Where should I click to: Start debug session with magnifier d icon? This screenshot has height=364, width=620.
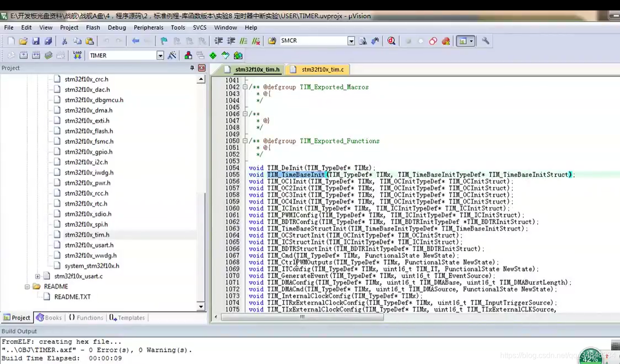391,41
